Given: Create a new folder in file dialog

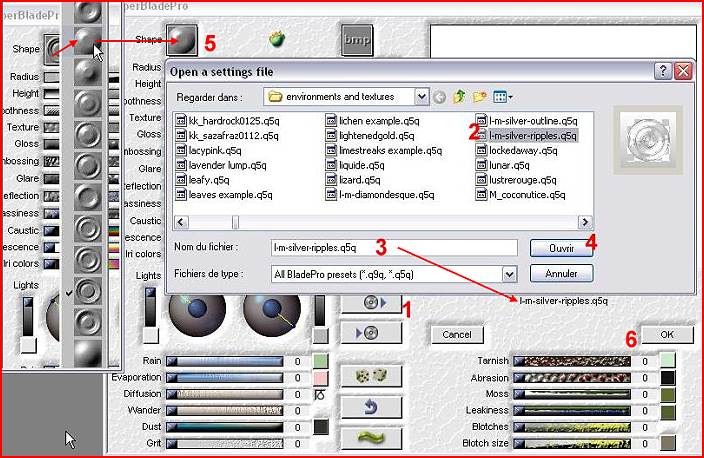Looking at the screenshot, I should pos(480,97).
